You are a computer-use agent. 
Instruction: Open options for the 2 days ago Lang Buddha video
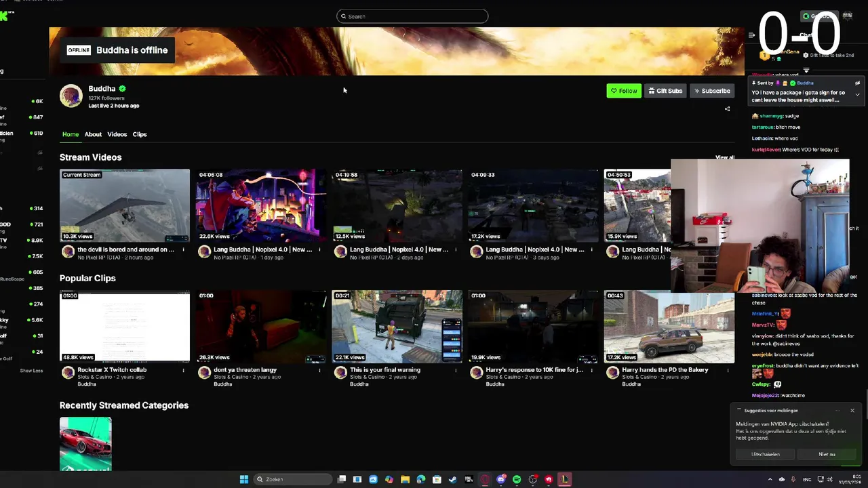pyautogui.click(x=456, y=249)
